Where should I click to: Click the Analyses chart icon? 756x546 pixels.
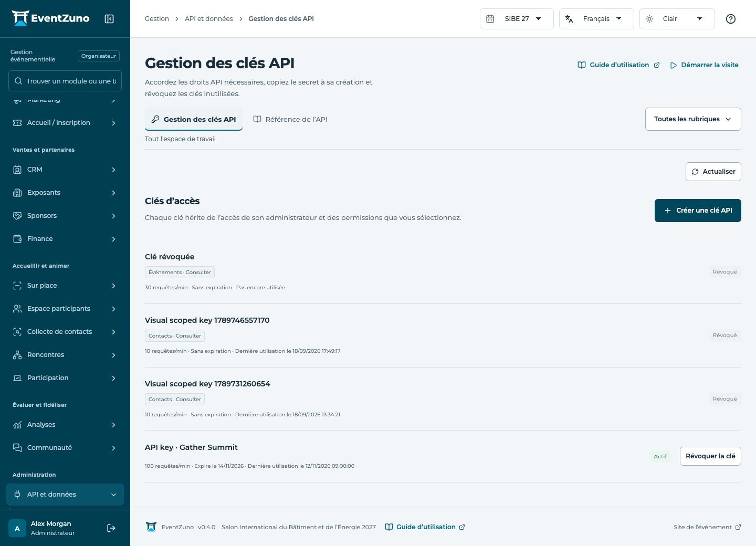click(17, 425)
